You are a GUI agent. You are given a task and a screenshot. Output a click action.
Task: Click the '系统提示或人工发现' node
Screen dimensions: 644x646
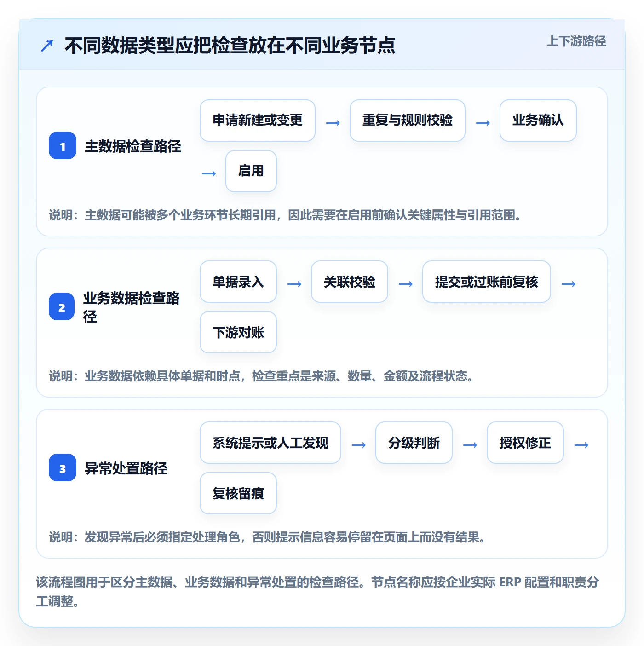[270, 443]
